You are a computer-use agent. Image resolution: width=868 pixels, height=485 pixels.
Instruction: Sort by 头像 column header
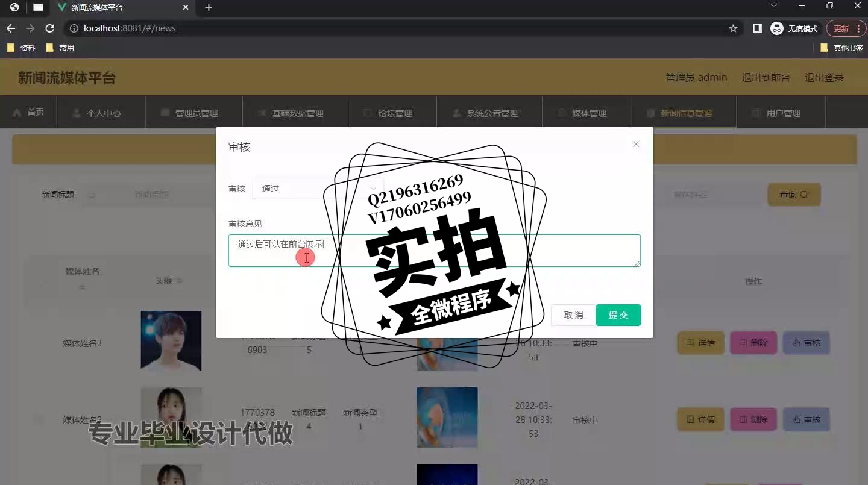[x=169, y=281]
